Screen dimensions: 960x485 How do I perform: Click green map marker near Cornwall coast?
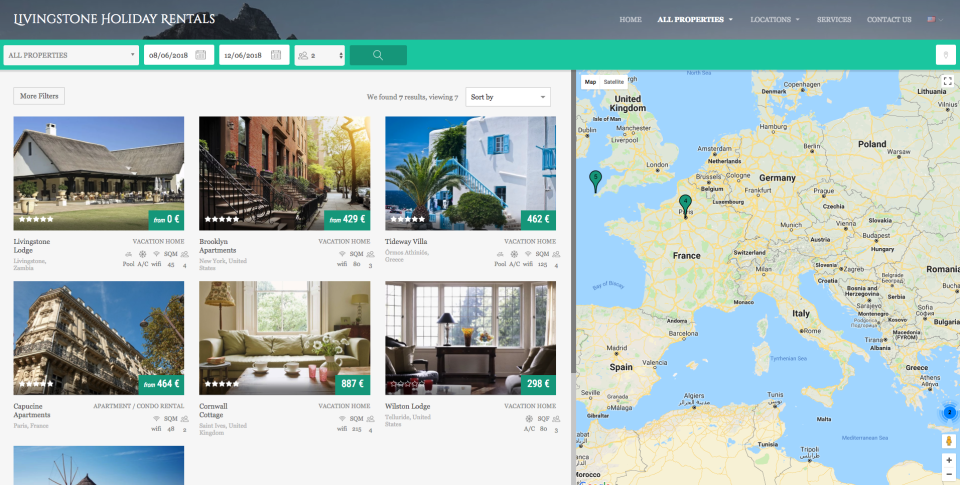coord(595,181)
